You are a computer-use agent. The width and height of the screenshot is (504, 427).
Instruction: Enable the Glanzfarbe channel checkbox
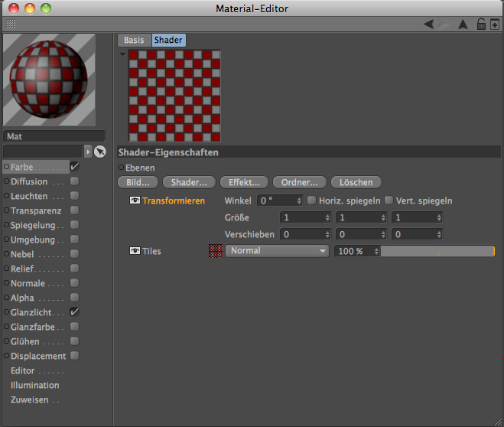tap(74, 326)
